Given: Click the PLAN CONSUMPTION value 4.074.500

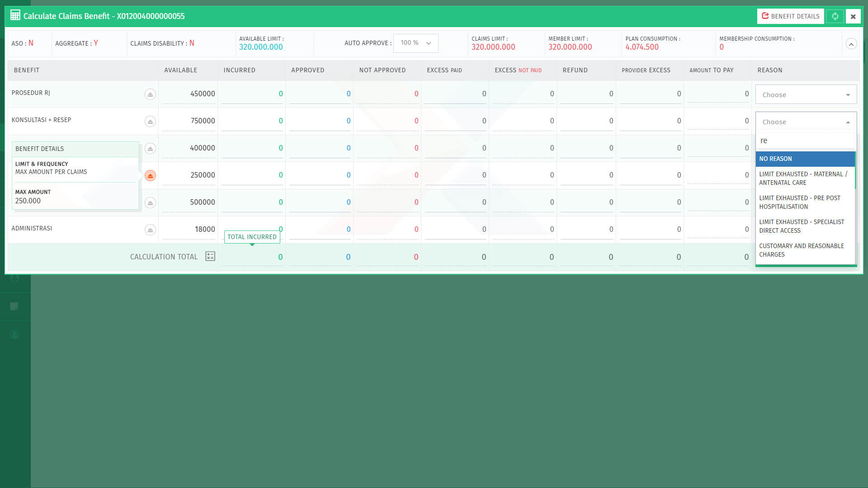Looking at the screenshot, I should point(642,47).
